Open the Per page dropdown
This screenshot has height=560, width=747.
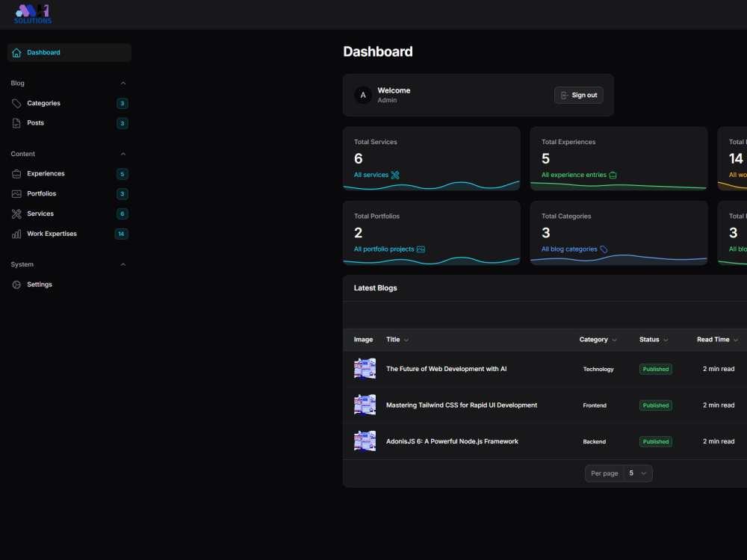(x=638, y=473)
